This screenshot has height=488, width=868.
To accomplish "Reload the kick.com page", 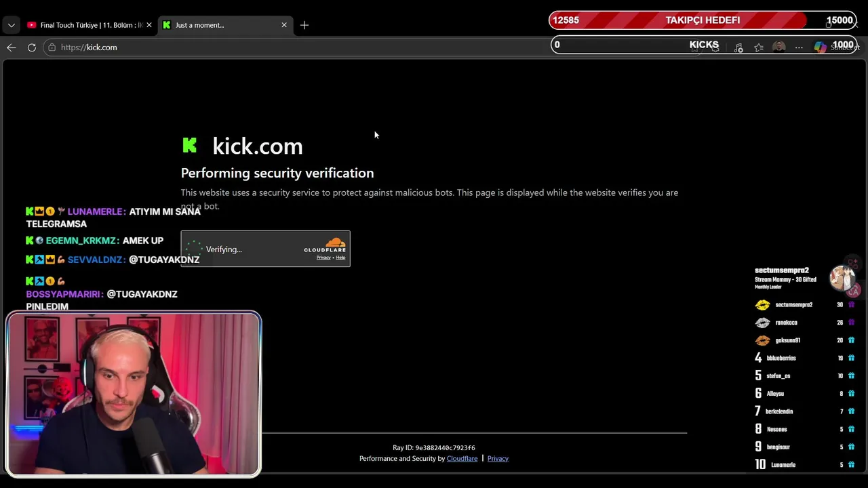I will pyautogui.click(x=32, y=47).
